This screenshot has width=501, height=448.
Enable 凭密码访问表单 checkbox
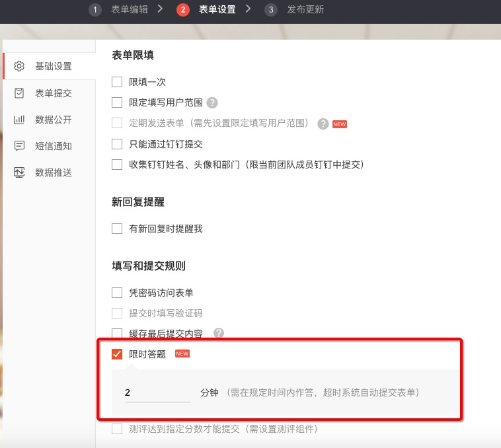pyautogui.click(x=117, y=293)
